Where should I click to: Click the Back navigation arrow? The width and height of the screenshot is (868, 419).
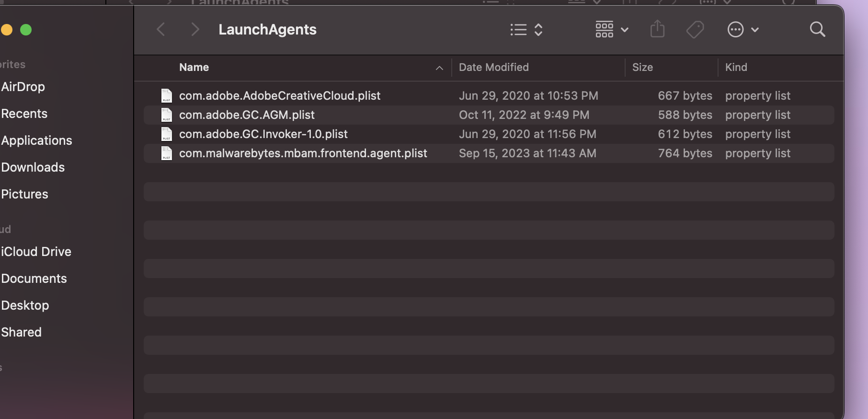tap(161, 30)
